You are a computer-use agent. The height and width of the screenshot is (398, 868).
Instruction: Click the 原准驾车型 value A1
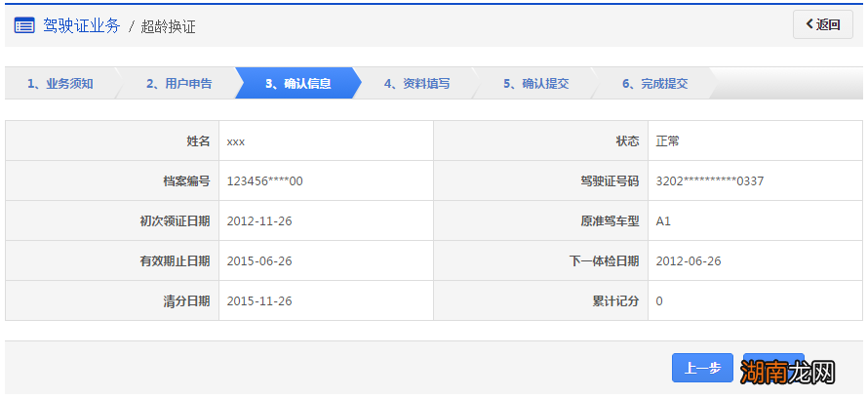tap(663, 221)
